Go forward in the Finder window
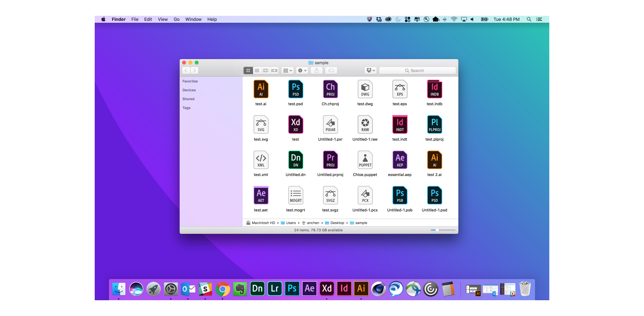Screen dimensions: 644x316 pyautogui.click(x=194, y=70)
